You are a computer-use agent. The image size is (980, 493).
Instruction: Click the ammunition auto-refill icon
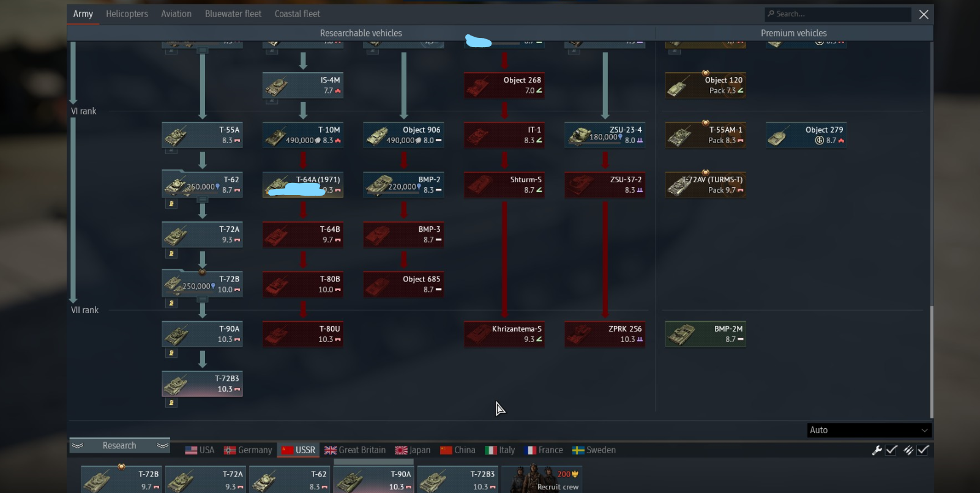point(908,450)
